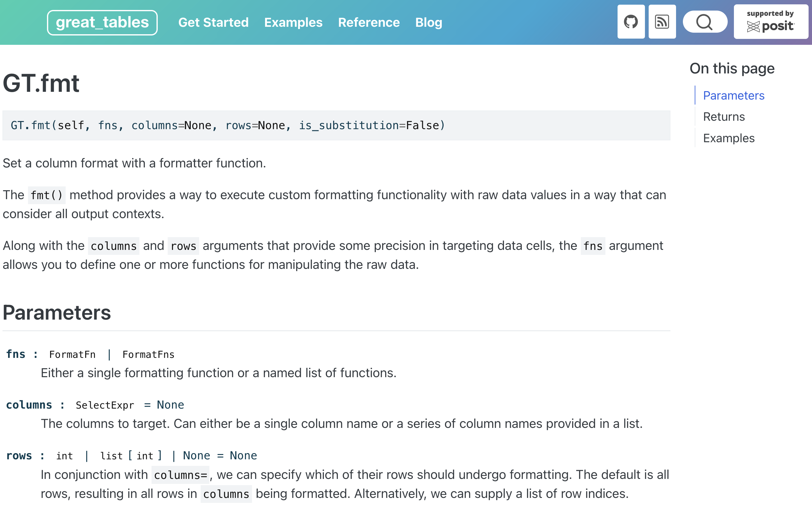Screen dimensions: 812x506
Task: Click the RSS feed icon
Action: tap(662, 22)
